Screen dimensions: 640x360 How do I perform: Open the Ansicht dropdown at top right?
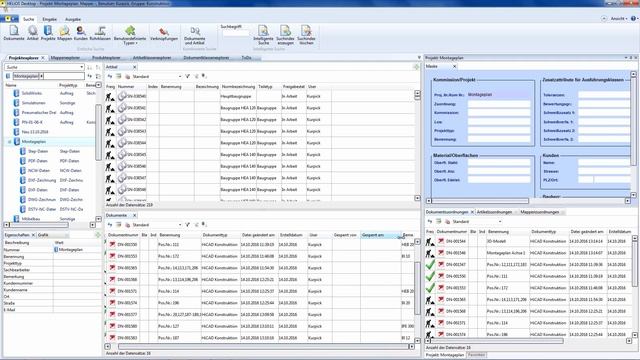(619, 19)
